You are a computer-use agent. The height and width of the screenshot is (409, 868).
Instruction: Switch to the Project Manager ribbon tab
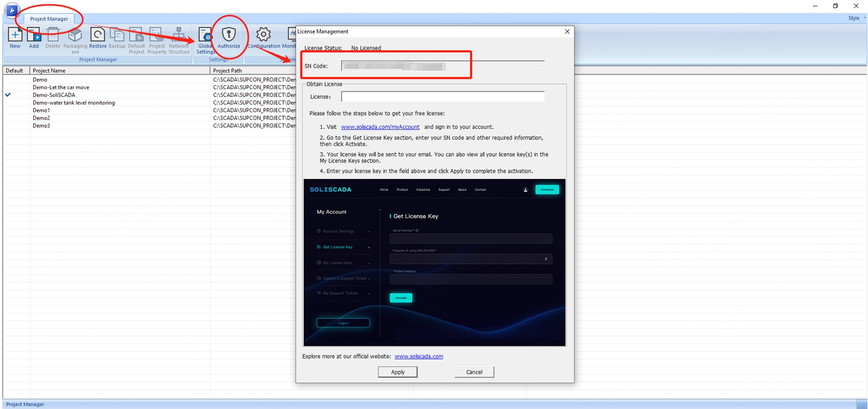coord(49,19)
